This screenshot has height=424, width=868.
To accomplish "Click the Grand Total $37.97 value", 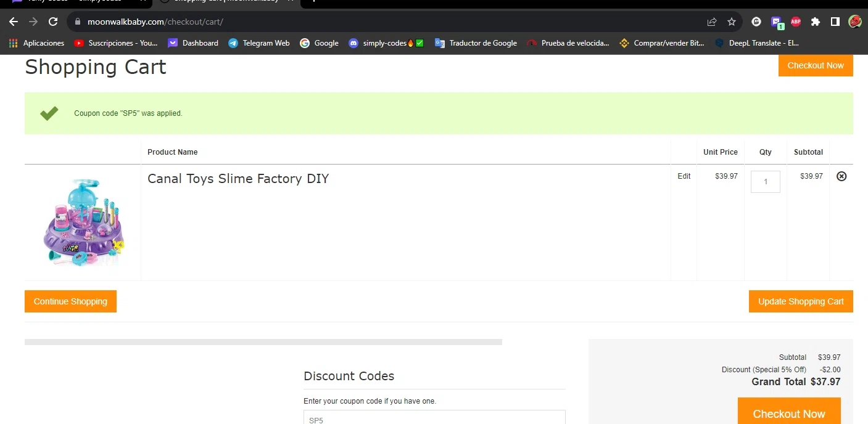I will tap(825, 382).
